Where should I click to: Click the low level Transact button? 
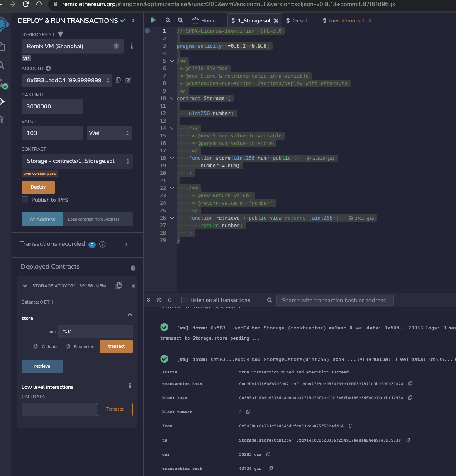pyautogui.click(x=115, y=410)
